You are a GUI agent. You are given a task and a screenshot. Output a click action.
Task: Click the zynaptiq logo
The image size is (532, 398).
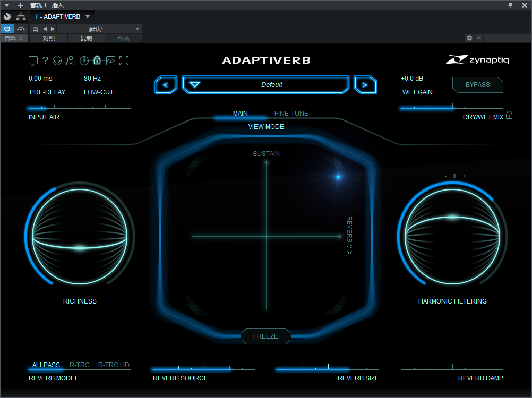point(477,59)
